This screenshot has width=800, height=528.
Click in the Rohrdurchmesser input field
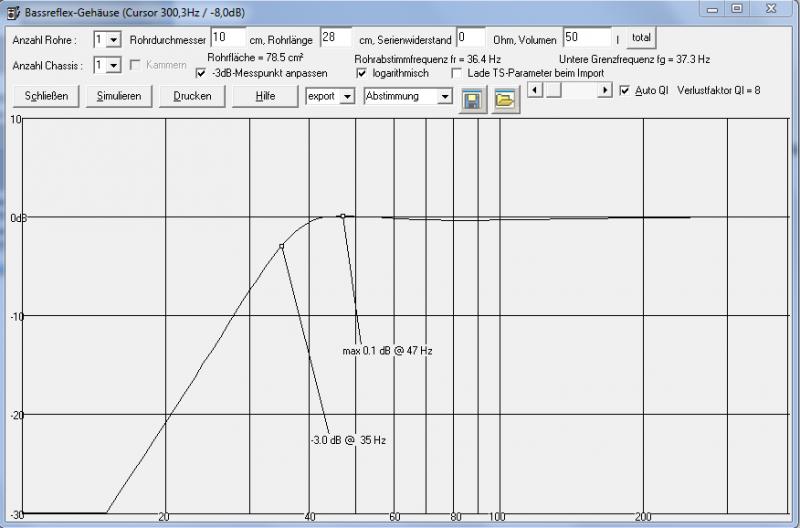pyautogui.click(x=228, y=37)
